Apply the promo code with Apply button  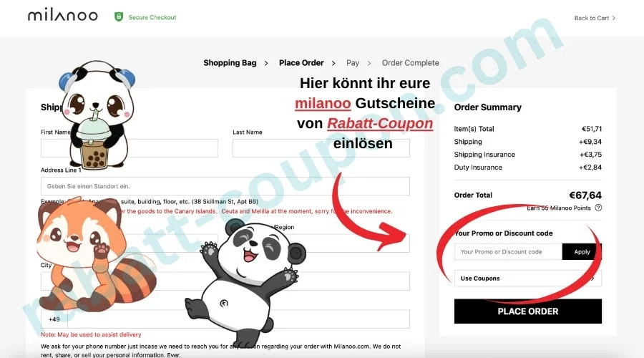582,251
